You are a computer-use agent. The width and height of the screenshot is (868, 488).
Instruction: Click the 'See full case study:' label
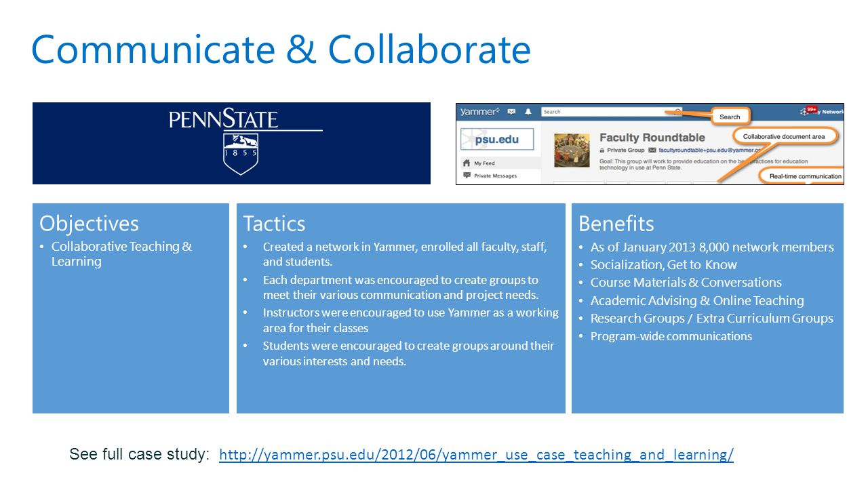point(140,454)
